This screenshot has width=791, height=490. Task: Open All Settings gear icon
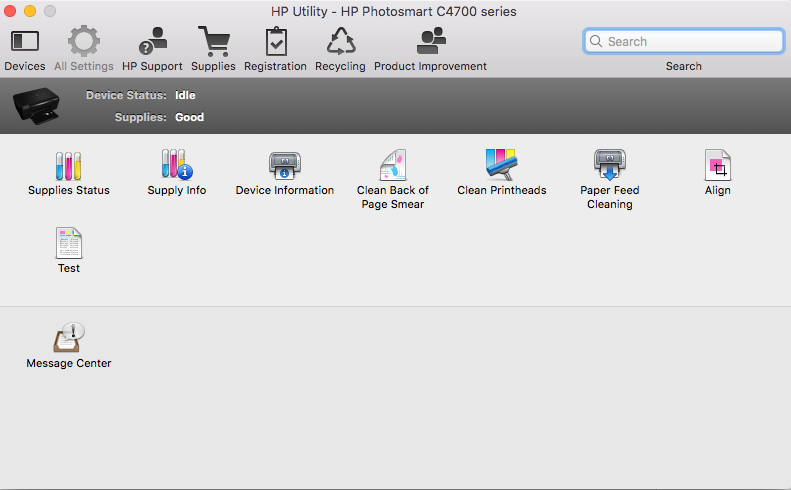[x=84, y=41]
